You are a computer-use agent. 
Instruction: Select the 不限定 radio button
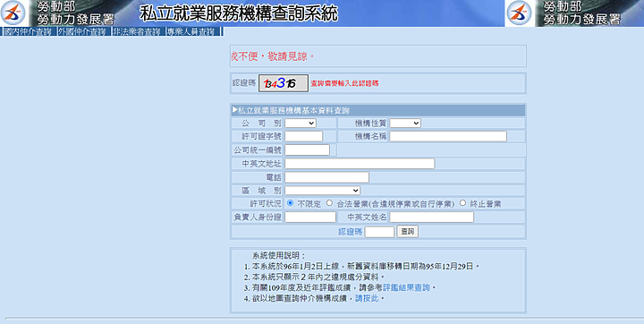point(291,202)
